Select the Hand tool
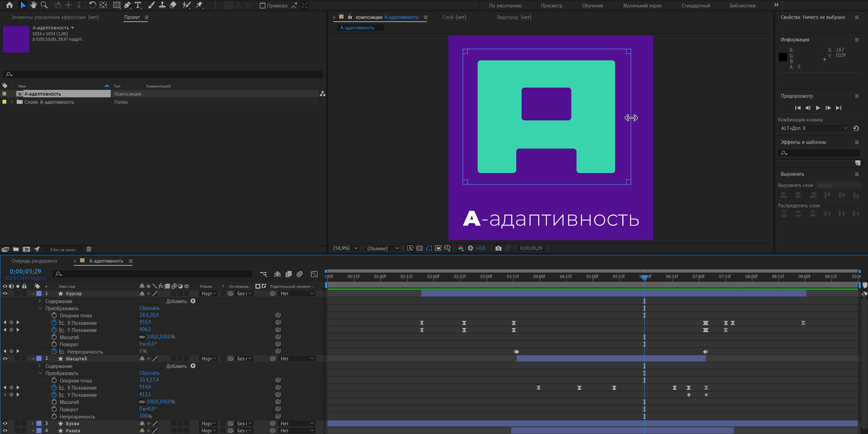Screen dimensions: 868x434 pyautogui.click(x=34, y=5)
